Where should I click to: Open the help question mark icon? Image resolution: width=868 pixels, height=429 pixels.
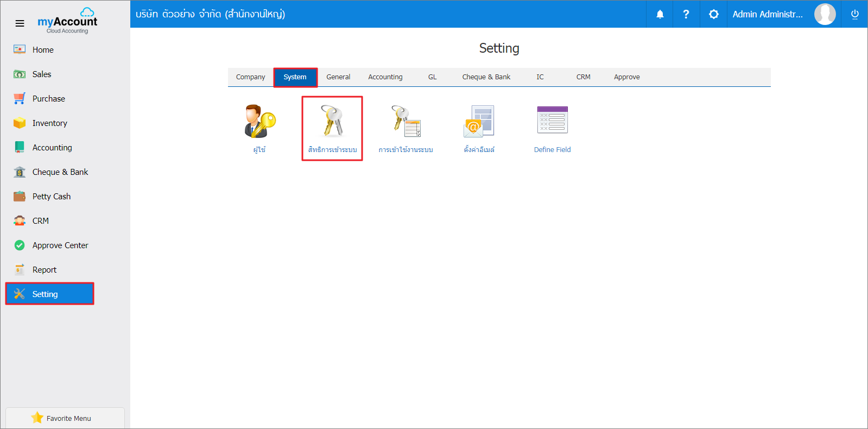pyautogui.click(x=686, y=14)
